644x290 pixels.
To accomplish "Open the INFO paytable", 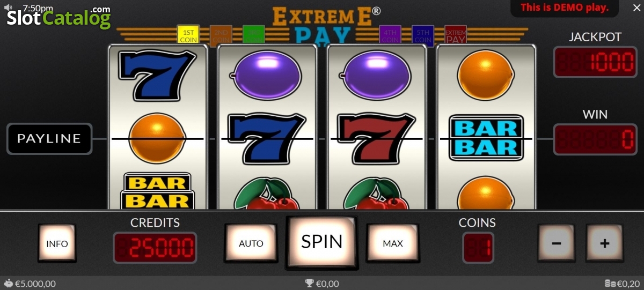I will pyautogui.click(x=57, y=243).
